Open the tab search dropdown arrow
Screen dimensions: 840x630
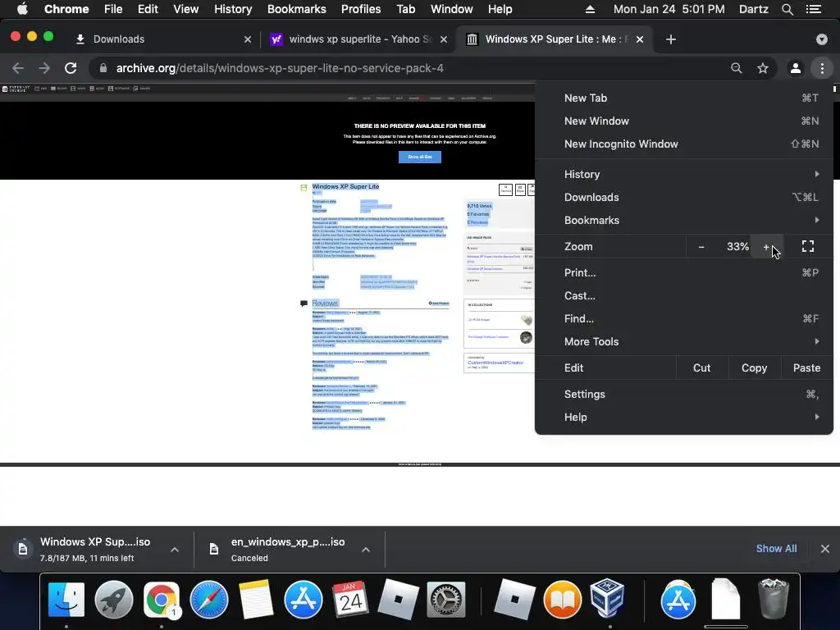pyautogui.click(x=822, y=39)
